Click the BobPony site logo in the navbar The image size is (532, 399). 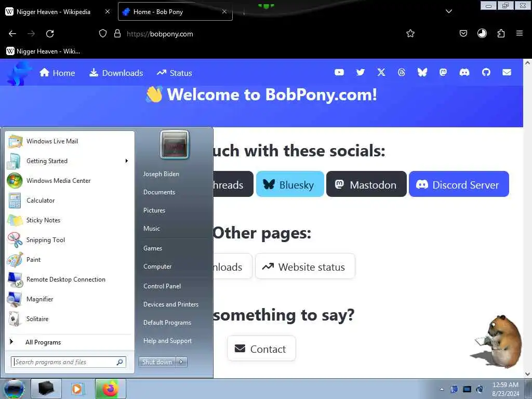coord(19,73)
